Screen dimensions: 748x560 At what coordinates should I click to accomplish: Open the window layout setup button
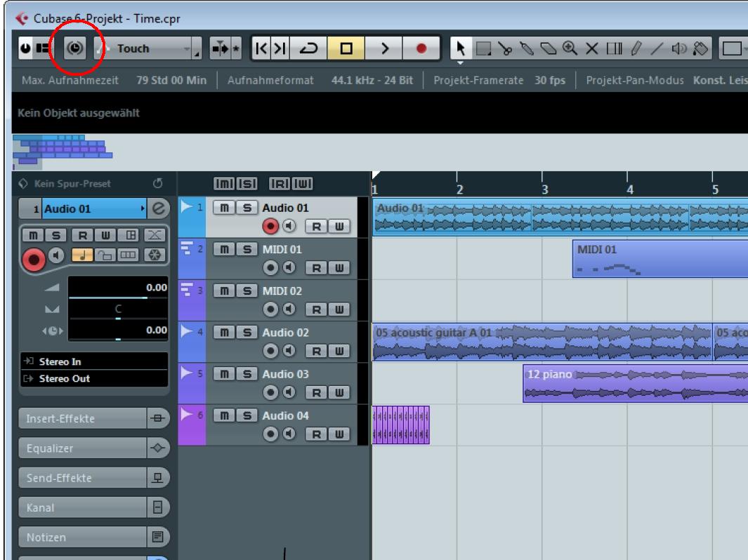[43, 48]
